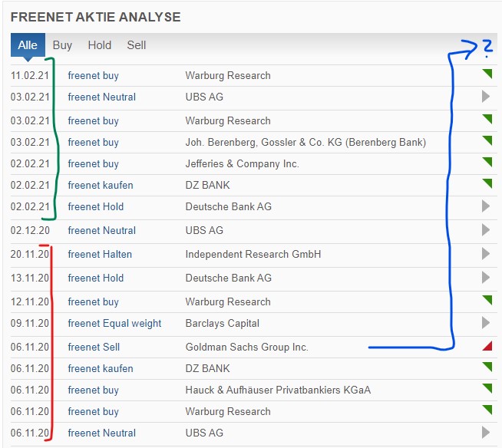This screenshot has width=502, height=448.
Task: Open freenet Neutral link dated 03.02.21
Action: pos(102,97)
